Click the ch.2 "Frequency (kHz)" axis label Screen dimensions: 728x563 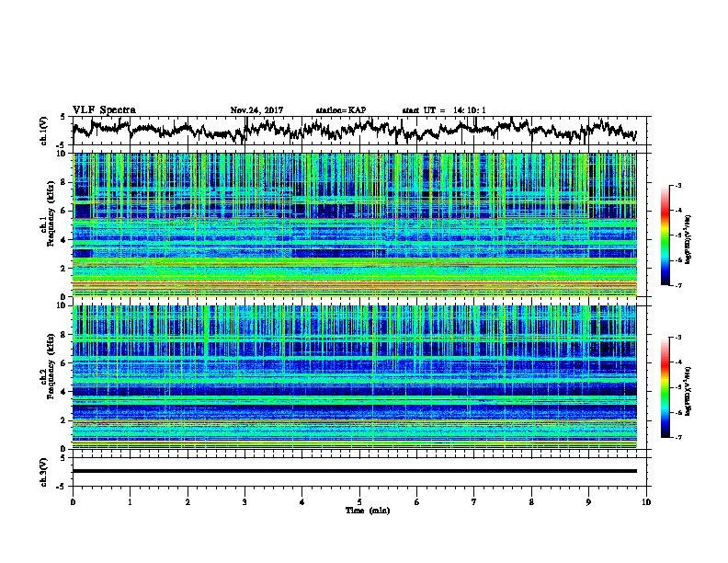[51, 366]
